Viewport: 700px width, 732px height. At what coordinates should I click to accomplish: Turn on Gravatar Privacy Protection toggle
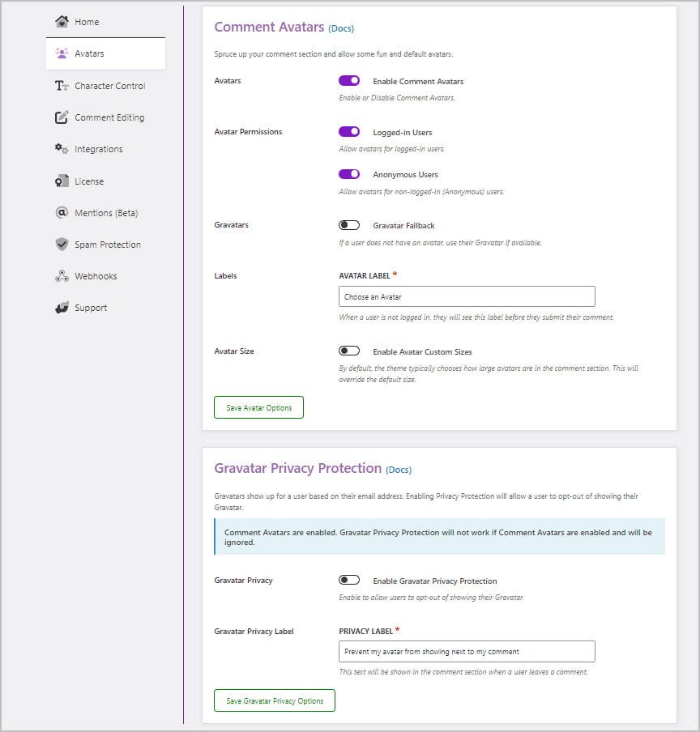(x=349, y=581)
